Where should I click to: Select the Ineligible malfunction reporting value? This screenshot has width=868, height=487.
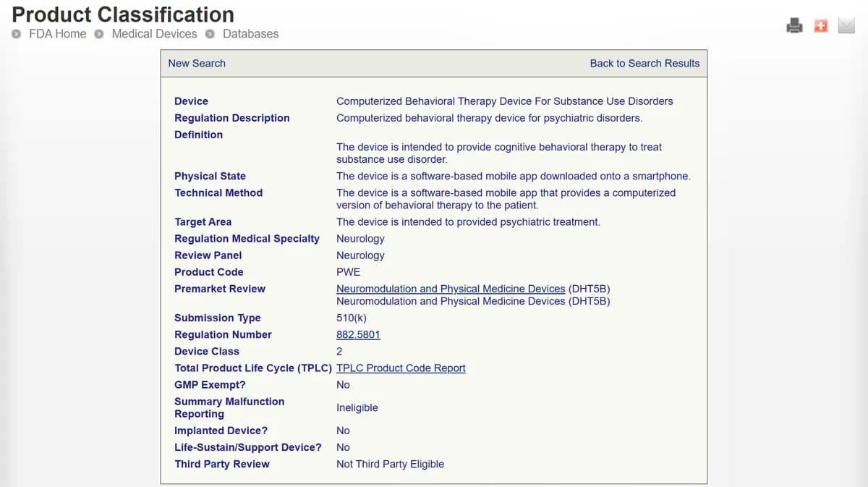tap(357, 407)
